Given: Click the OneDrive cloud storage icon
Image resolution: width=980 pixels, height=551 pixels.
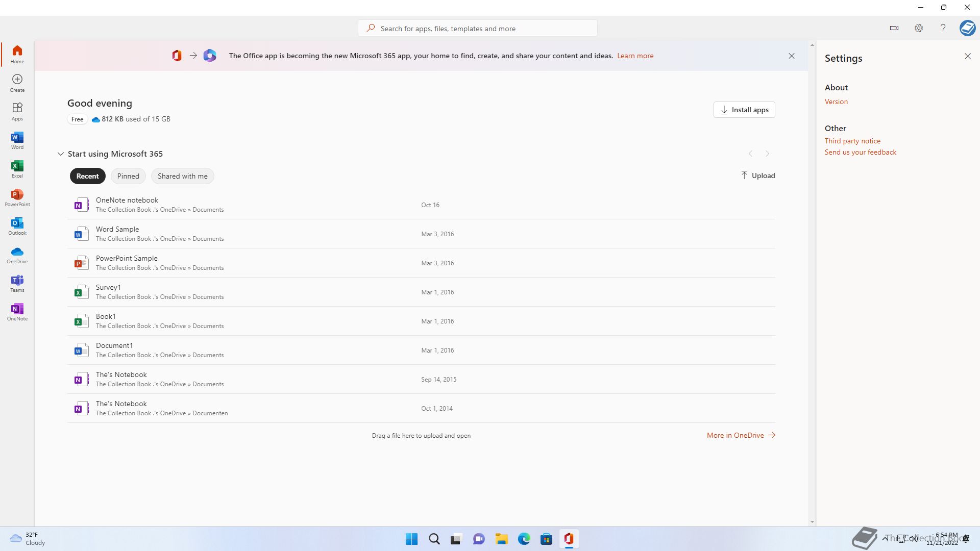Looking at the screenshot, I should pos(95,119).
